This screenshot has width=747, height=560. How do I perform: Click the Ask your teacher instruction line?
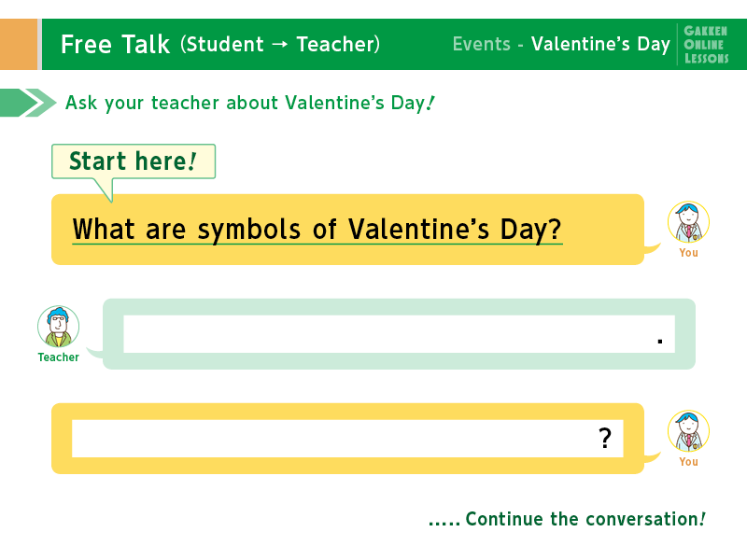pos(250,103)
